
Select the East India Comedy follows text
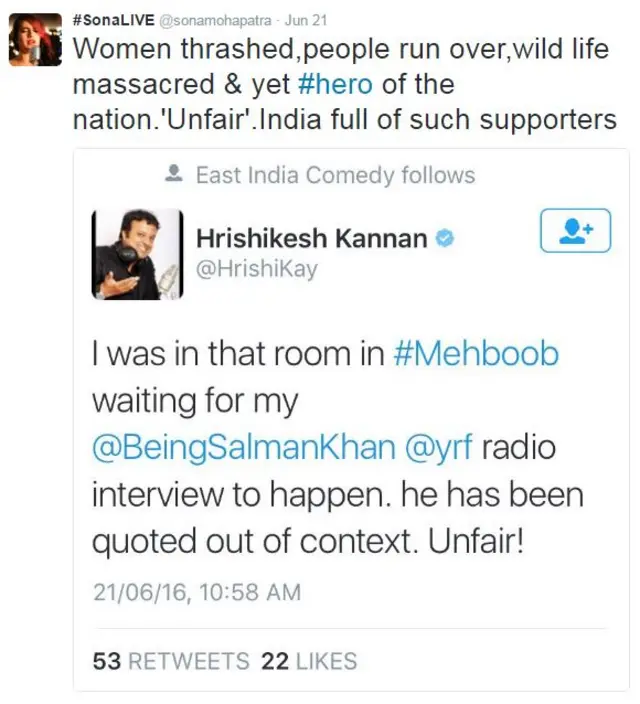coord(334,175)
